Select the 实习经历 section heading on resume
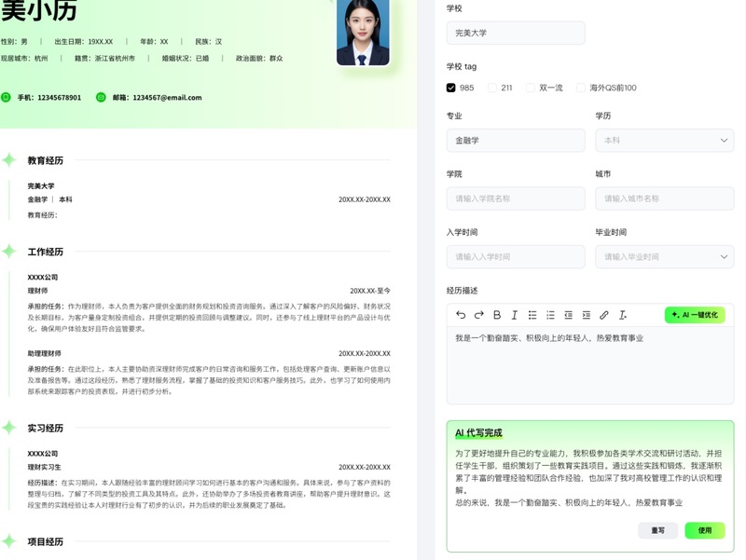Viewport: 746px width, 560px height. point(45,429)
